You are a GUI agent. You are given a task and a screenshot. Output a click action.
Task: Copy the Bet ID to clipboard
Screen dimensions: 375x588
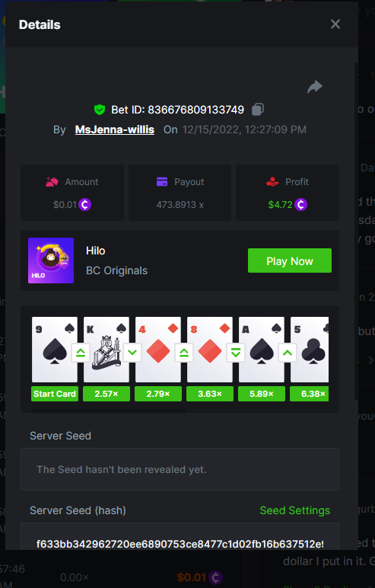[257, 110]
